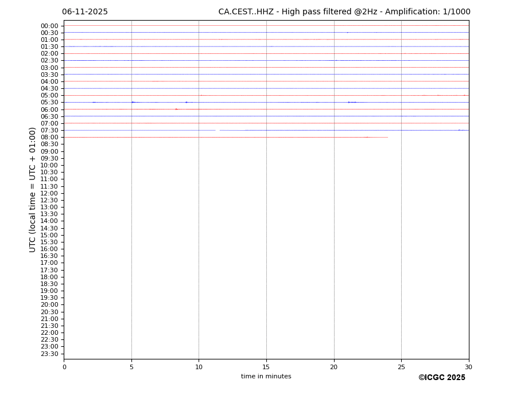
Task: Select the 05:30 time row label
Action: (49, 103)
